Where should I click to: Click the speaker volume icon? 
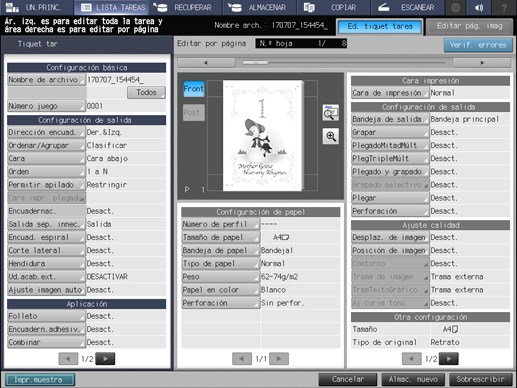[479, 7]
